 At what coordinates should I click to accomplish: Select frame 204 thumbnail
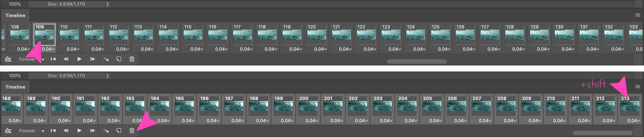coord(407,106)
